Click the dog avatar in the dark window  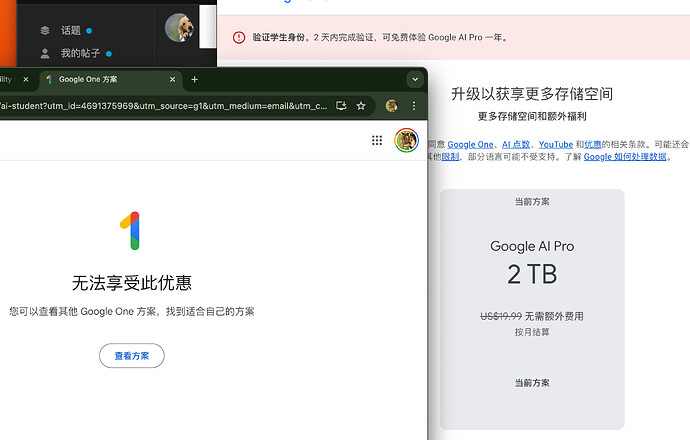click(180, 28)
